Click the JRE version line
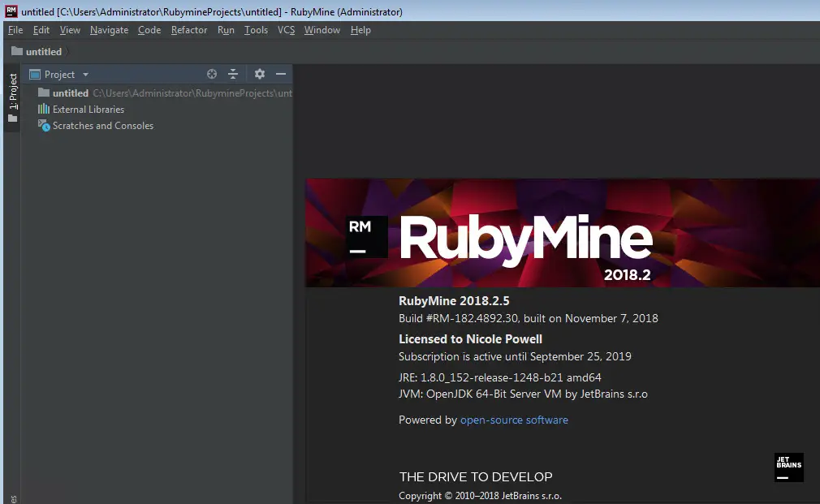The image size is (820, 504). pos(500,377)
